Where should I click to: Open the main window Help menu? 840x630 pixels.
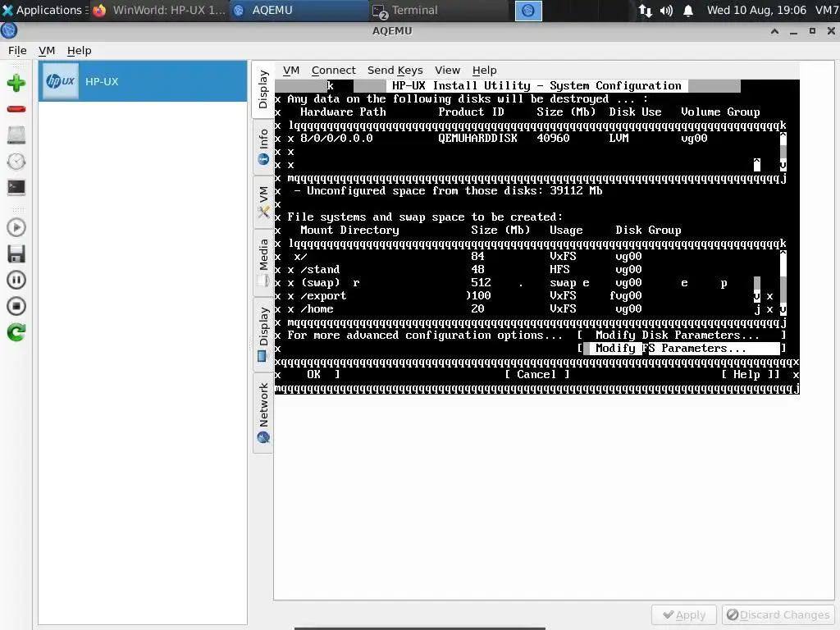click(x=80, y=50)
